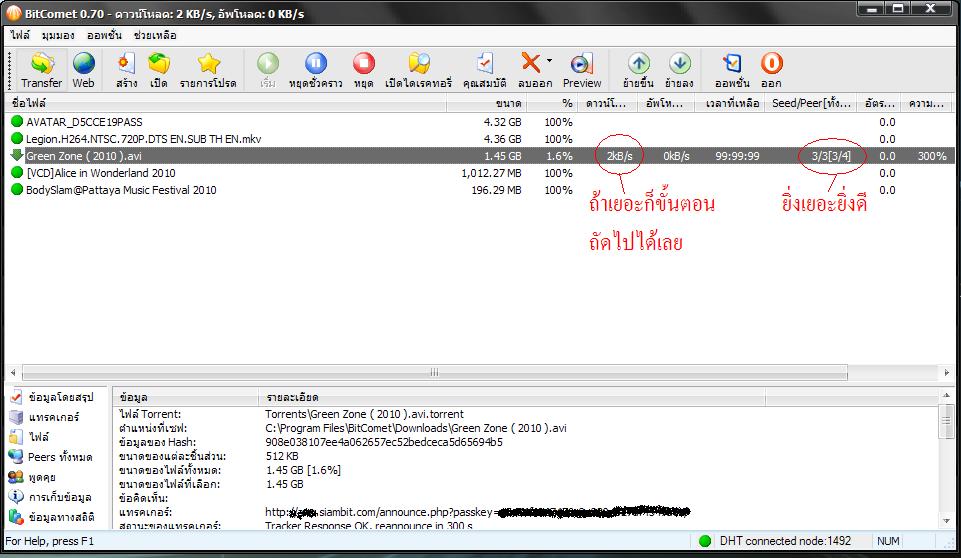The height and width of the screenshot is (558, 961).
Task: Open the ข้อมูลโดยสรุป summary tab
Action: (x=53, y=397)
